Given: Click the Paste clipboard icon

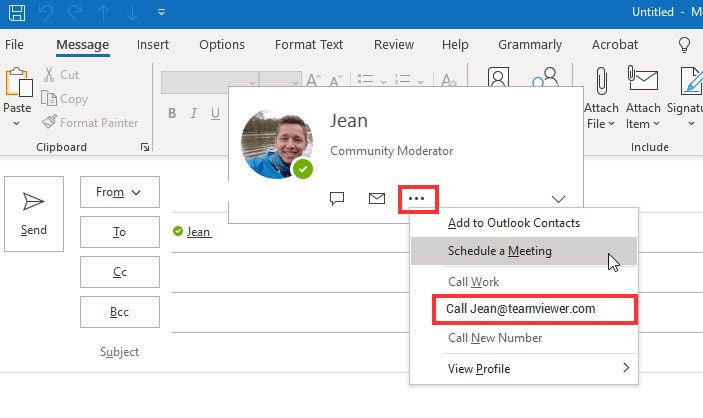Looking at the screenshot, I should click(x=18, y=83).
